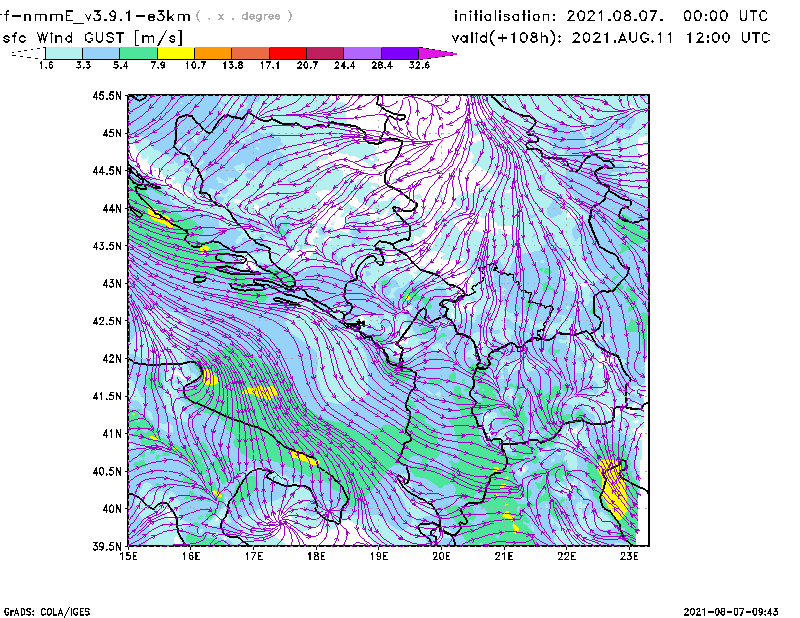Click the light purple legend swatch (24.4–28.4)
Viewport: 800px width, 618px height.
(362, 53)
